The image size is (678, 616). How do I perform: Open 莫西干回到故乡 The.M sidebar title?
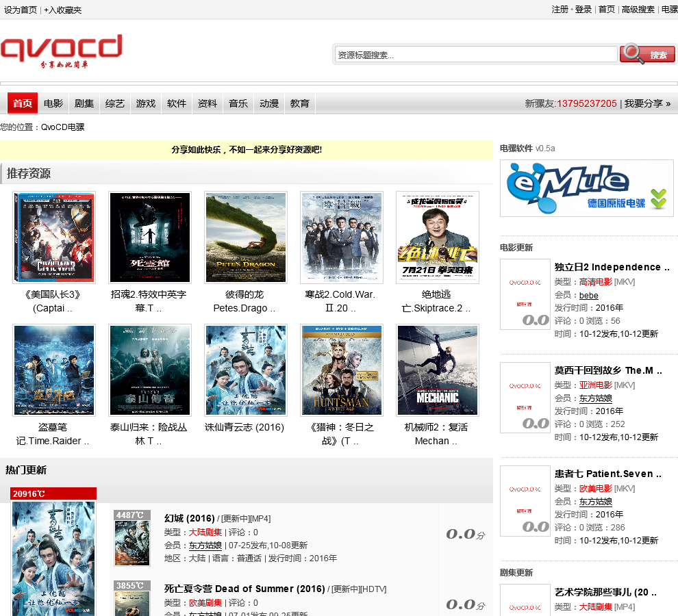pyautogui.click(x=608, y=370)
